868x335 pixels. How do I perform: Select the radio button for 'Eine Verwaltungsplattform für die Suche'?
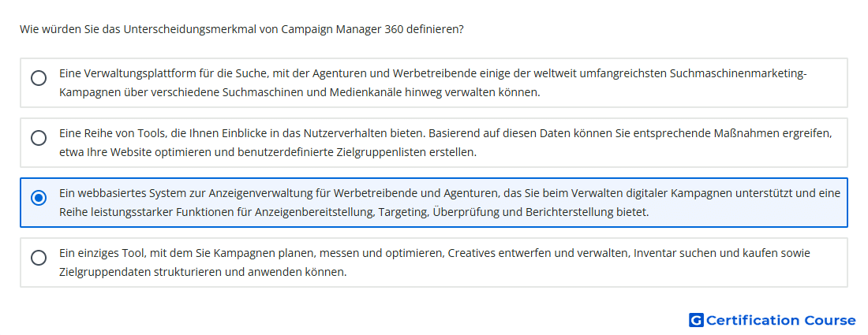(39, 78)
